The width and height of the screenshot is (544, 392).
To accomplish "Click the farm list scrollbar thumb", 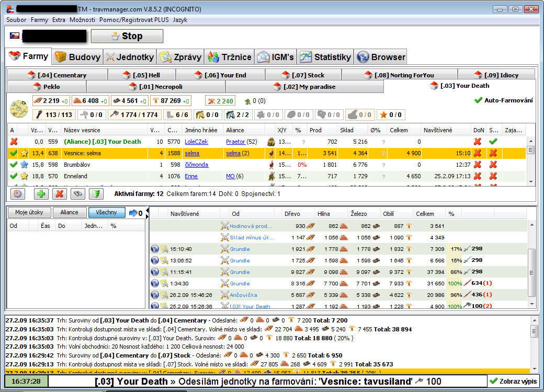I will click(531, 149).
